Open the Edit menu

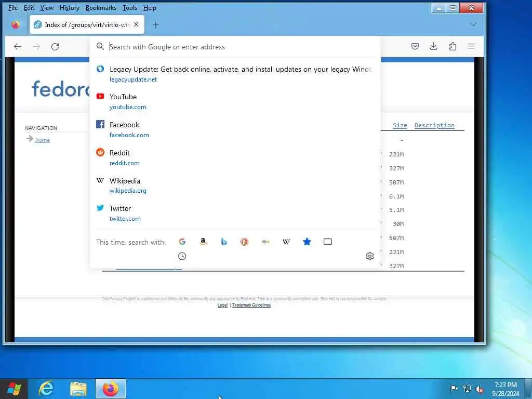(29, 8)
